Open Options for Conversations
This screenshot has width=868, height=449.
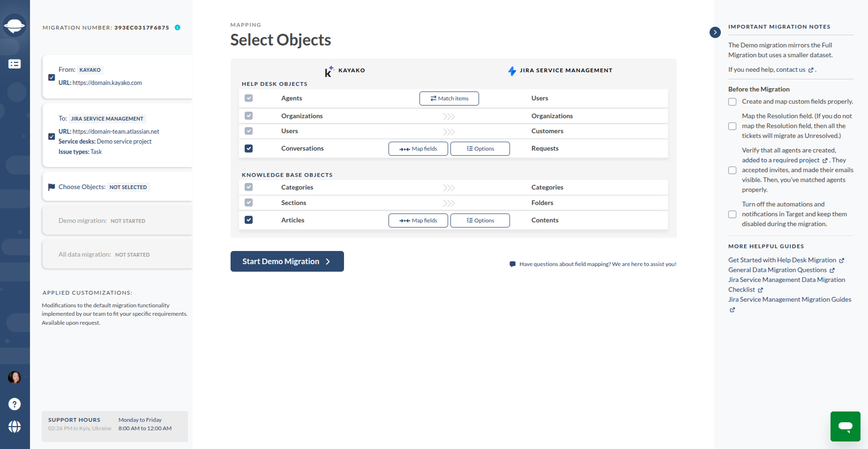pos(480,149)
